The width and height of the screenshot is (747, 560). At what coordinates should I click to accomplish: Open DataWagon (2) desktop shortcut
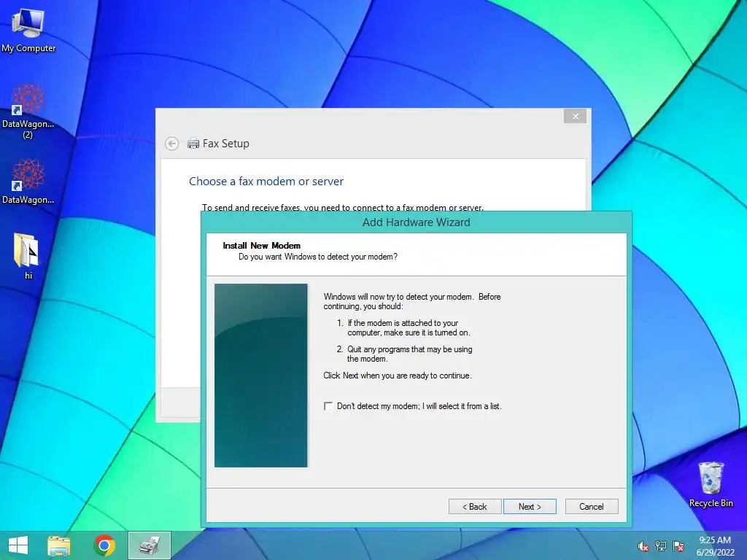coord(28,111)
